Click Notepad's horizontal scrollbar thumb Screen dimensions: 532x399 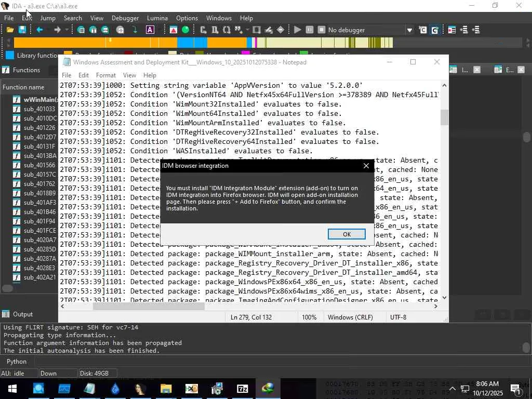[149, 307]
